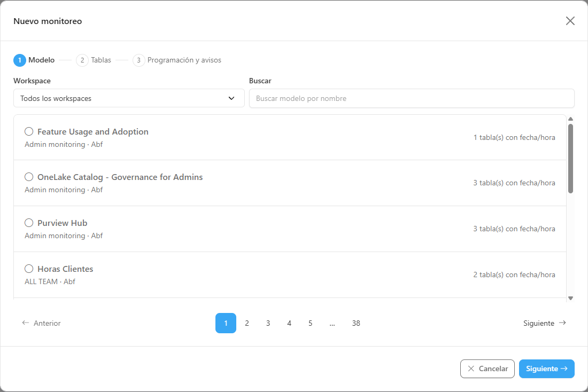Screen dimensions: 588x392
Task: Click the Cancelar button
Action: [x=487, y=369]
